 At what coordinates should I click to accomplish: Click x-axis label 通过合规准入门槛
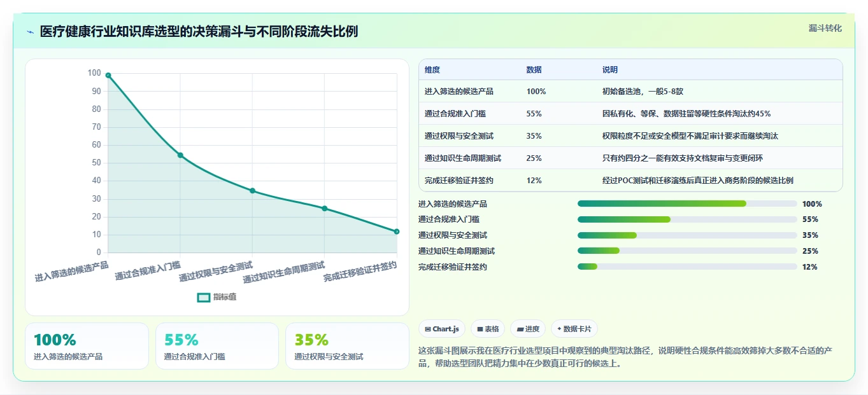pyautogui.click(x=148, y=271)
